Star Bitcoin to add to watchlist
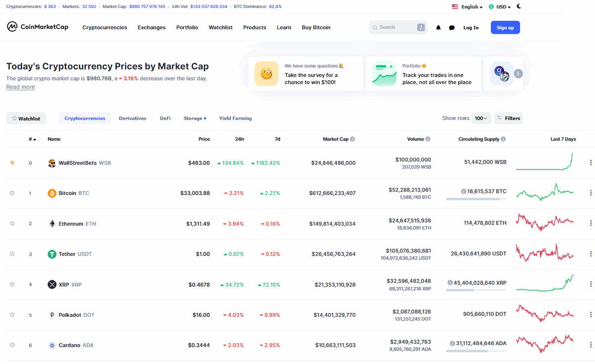Image resolution: width=595 pixels, height=364 pixels. [x=12, y=193]
